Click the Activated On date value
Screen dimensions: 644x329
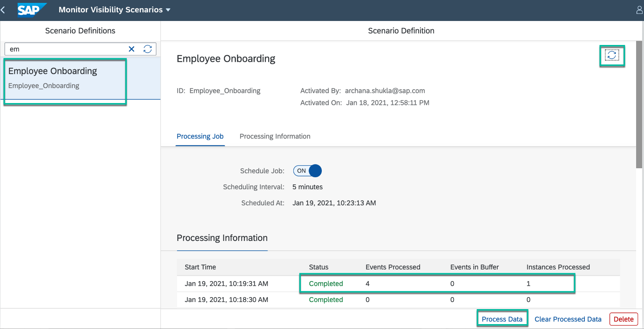point(387,103)
